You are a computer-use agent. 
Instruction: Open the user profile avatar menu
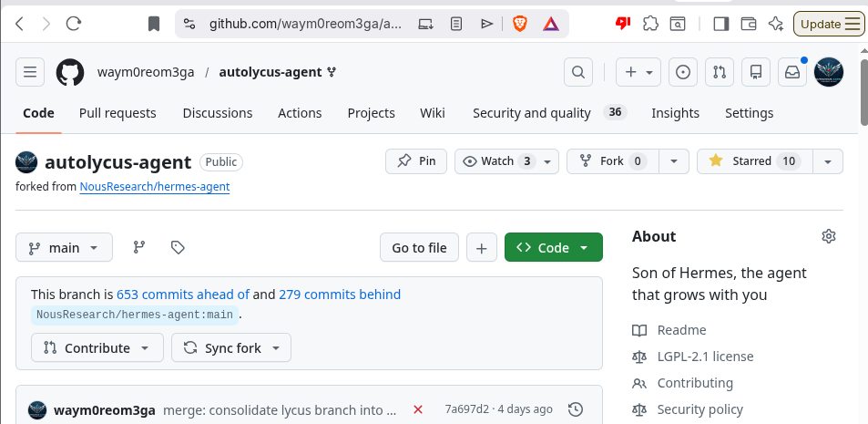[829, 72]
